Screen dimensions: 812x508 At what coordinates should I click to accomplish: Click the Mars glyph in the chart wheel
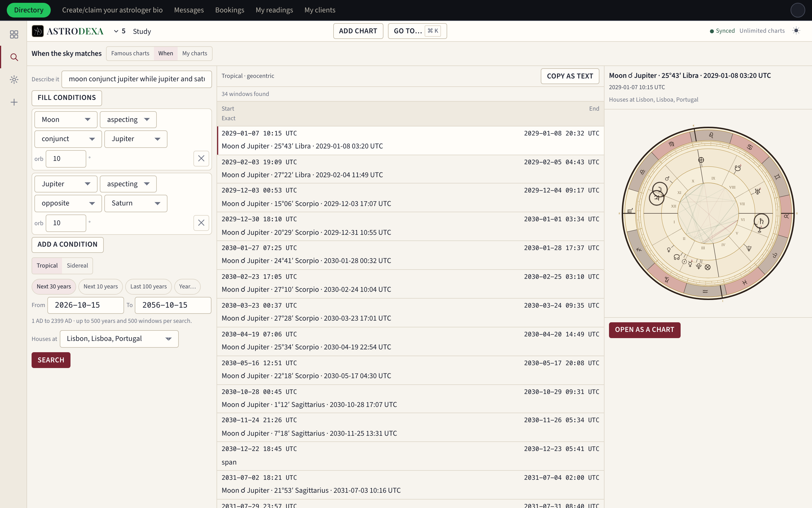[x=667, y=179]
